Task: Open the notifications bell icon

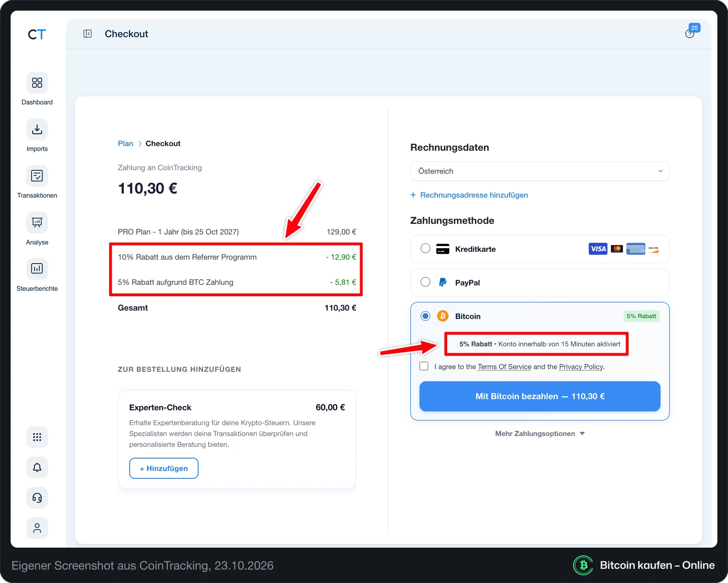Action: point(37,467)
